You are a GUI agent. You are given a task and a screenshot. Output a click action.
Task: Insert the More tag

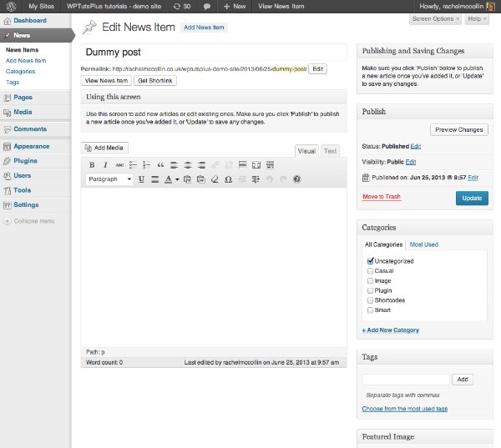pos(243,165)
